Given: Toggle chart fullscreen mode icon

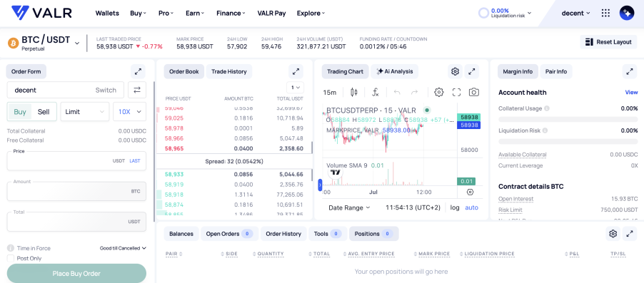Looking at the screenshot, I should click(x=456, y=92).
